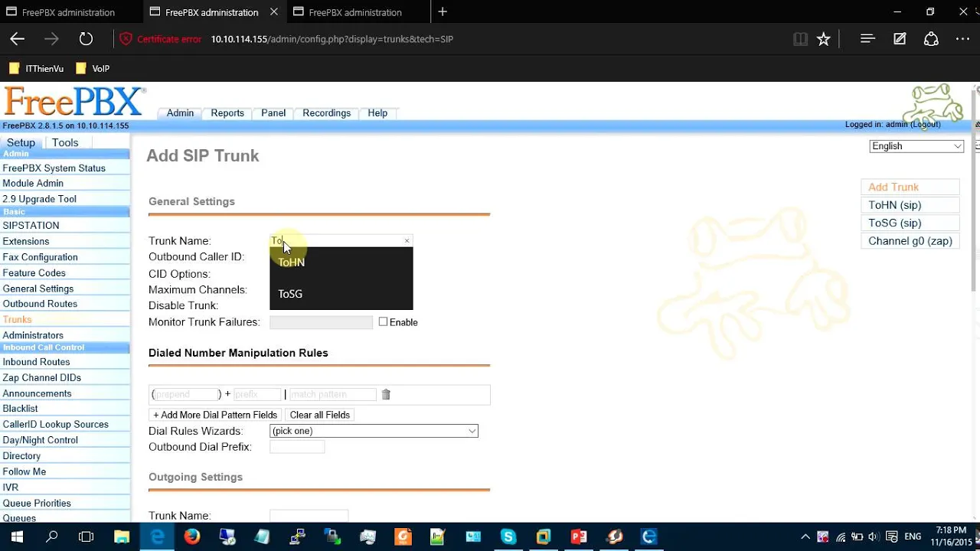Open the web note pencil icon
This screenshot has width=980, height=551.
(900, 39)
